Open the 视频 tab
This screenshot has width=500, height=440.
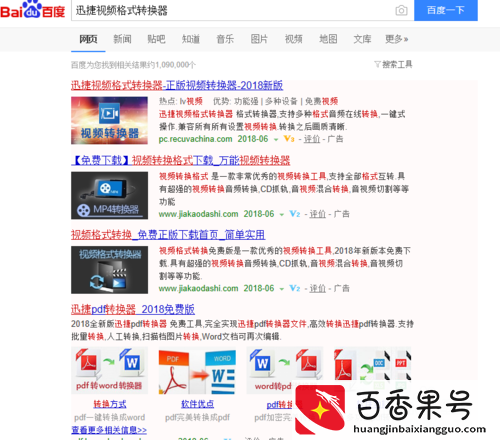pos(294,39)
